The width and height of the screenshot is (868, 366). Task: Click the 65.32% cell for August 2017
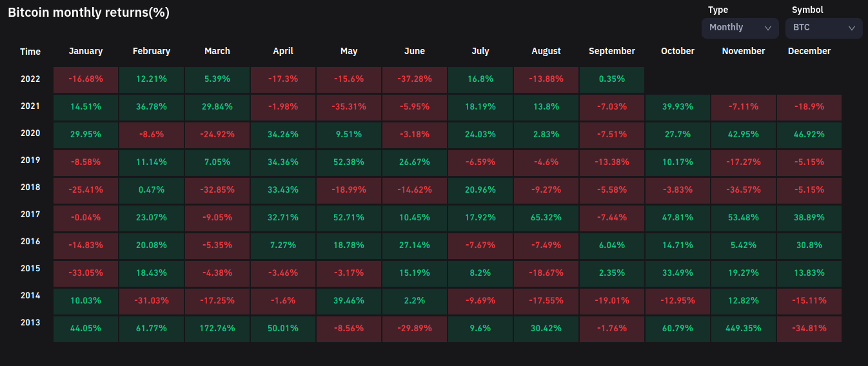click(546, 217)
